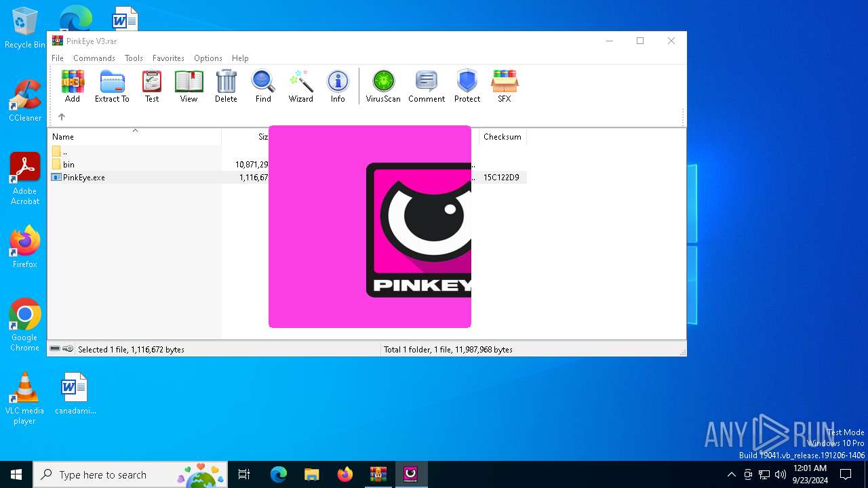Maximize the WinRAR window

639,41
